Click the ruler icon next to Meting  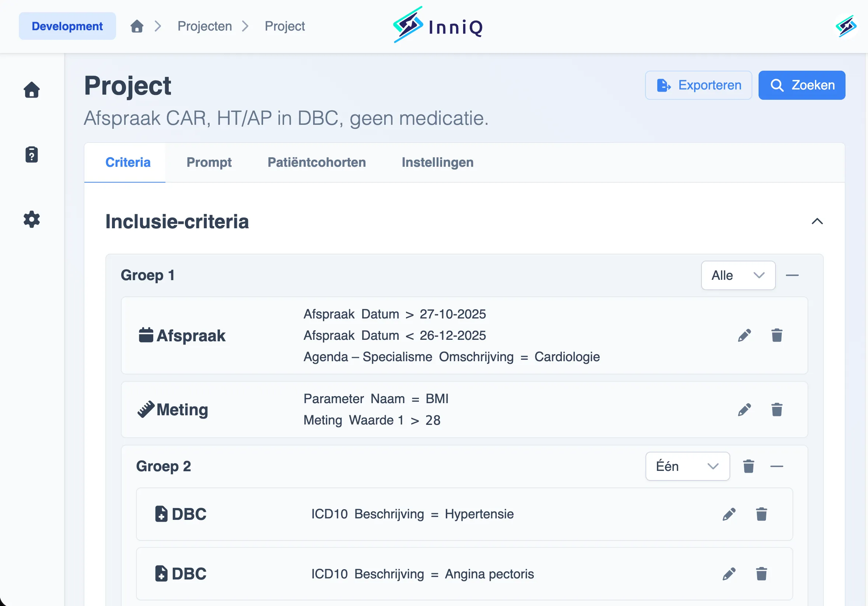click(x=146, y=408)
